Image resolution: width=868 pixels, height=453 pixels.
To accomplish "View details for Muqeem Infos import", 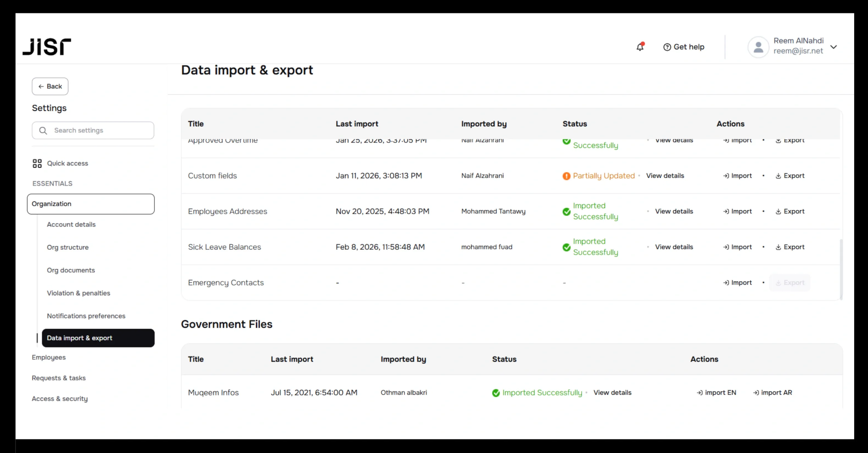I will [612, 392].
